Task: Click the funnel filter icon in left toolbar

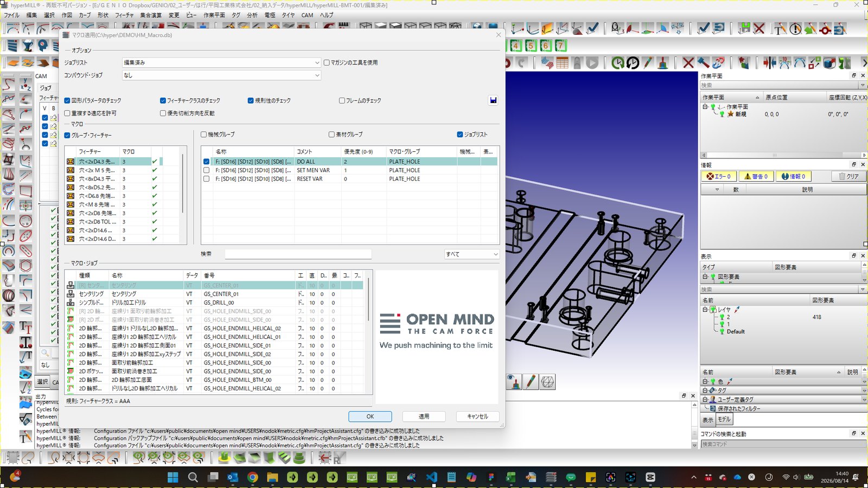Action: [28, 46]
